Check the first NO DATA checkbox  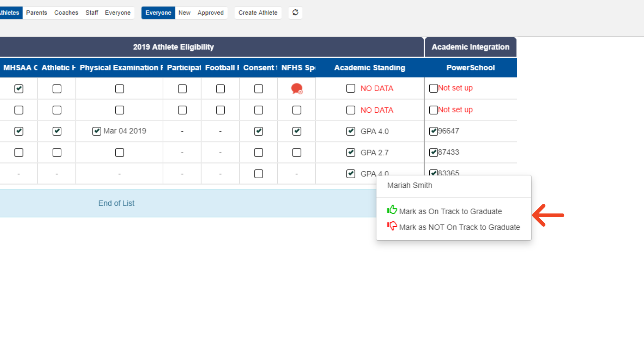351,88
